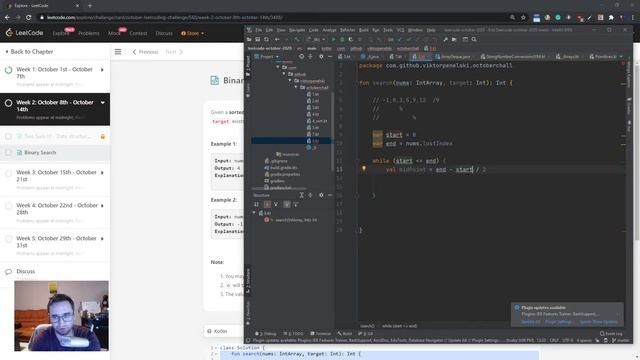The height and width of the screenshot is (360, 640).
Task: Open the VCS menu in IntelliJ
Action: click(x=400, y=30)
